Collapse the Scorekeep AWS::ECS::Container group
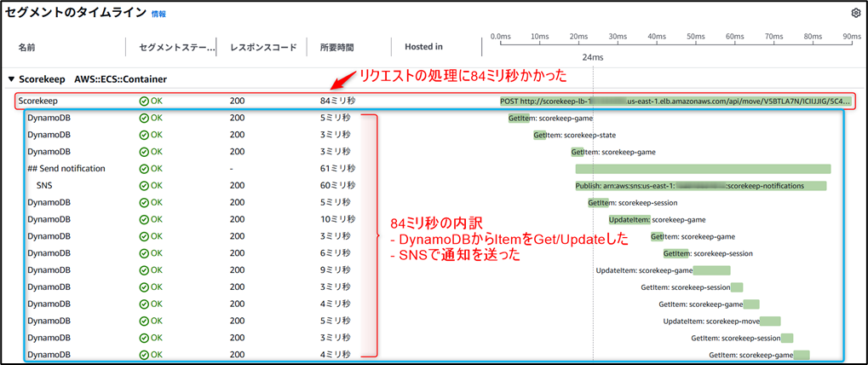 11,79
